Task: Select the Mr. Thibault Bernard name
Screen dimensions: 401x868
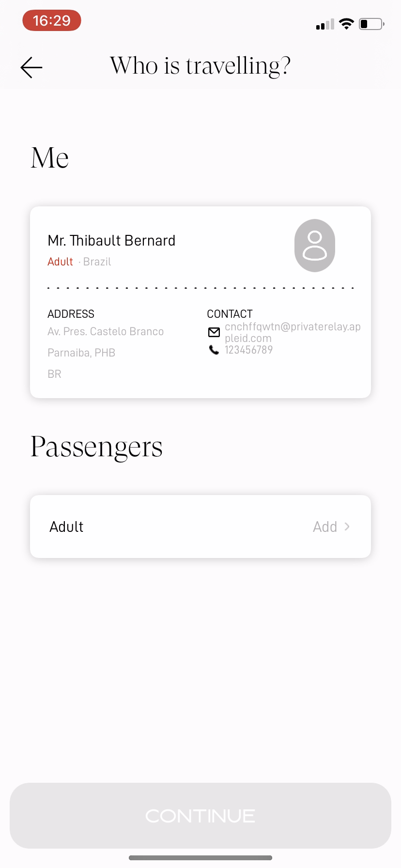Action: click(111, 241)
